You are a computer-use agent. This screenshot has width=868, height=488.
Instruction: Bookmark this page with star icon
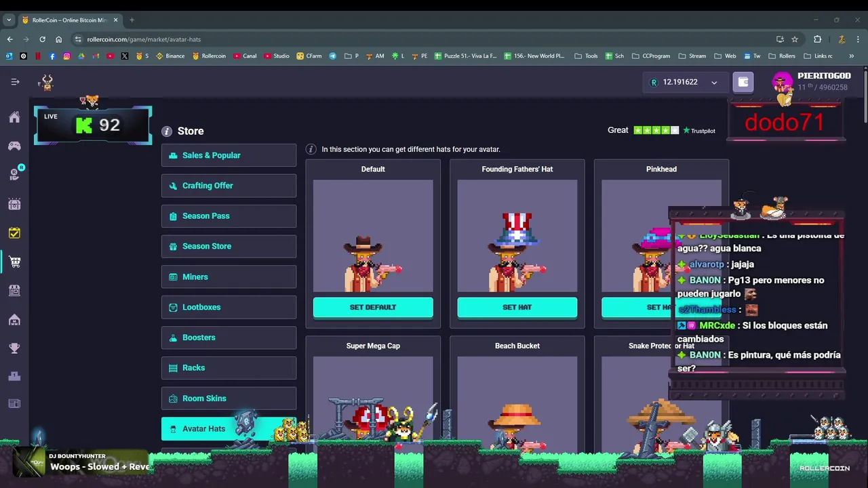[795, 39]
